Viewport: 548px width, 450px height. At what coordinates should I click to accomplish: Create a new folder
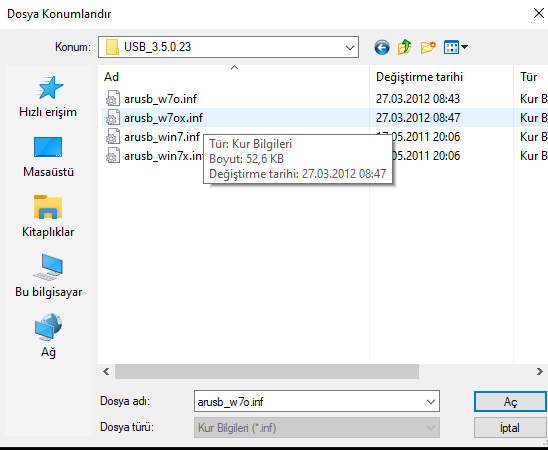[x=428, y=47]
